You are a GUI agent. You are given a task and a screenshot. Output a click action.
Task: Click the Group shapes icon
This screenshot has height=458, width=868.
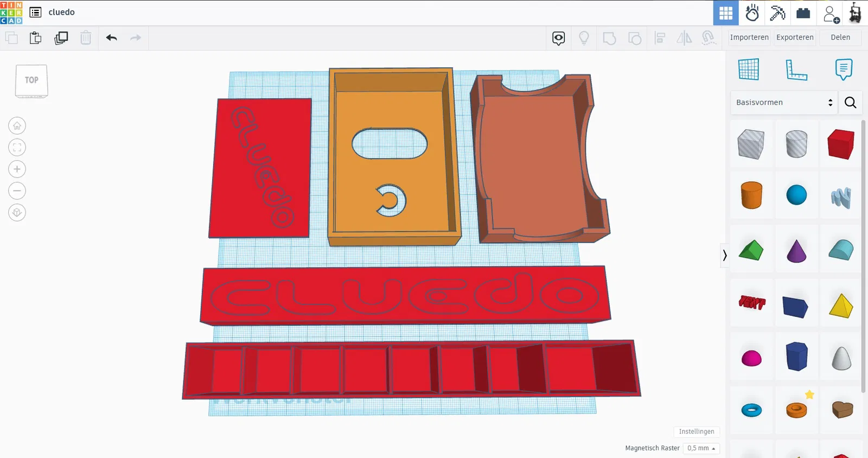coord(609,38)
